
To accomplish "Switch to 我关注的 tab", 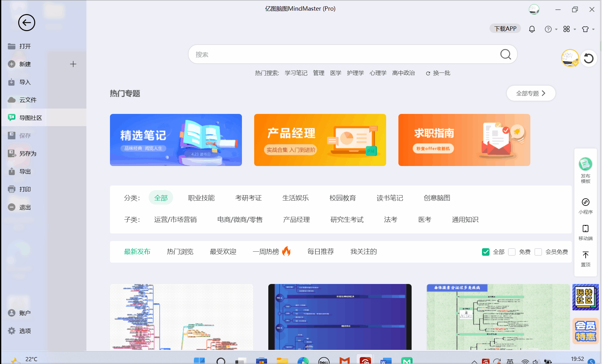I will pos(364,251).
